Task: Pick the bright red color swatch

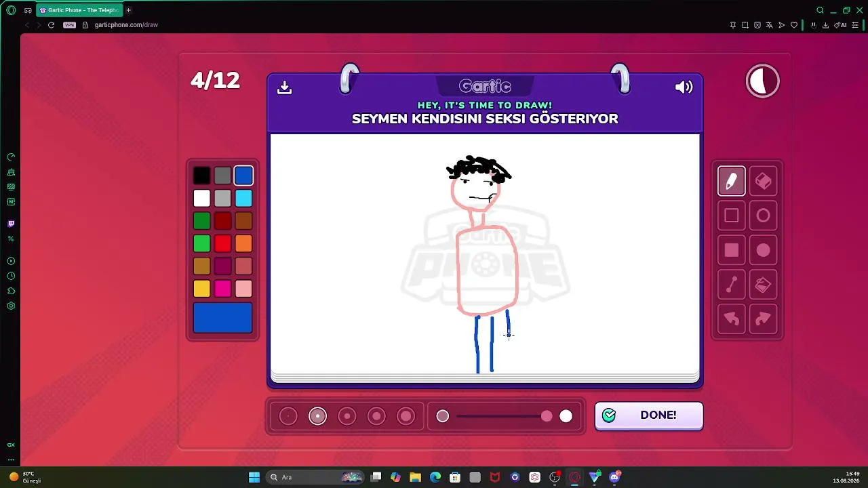Action: tap(222, 243)
